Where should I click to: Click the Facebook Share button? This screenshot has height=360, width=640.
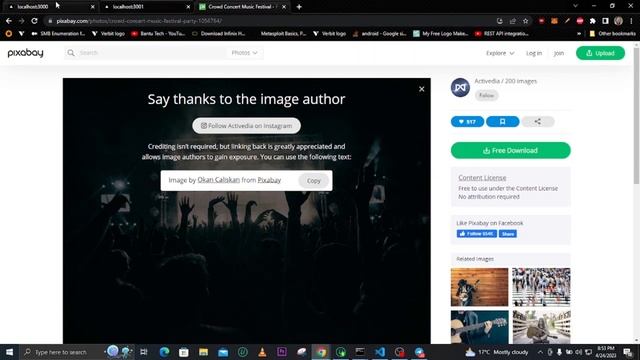[x=508, y=234]
